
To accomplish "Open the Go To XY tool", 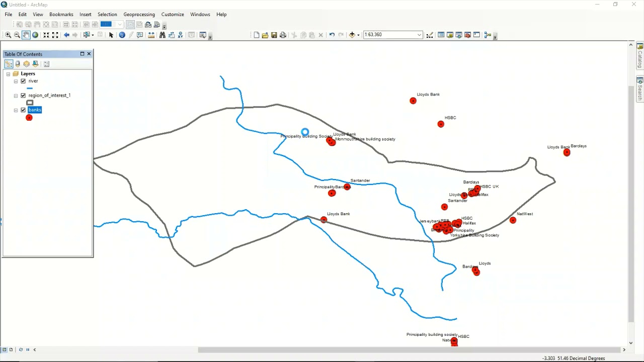I will click(181, 35).
